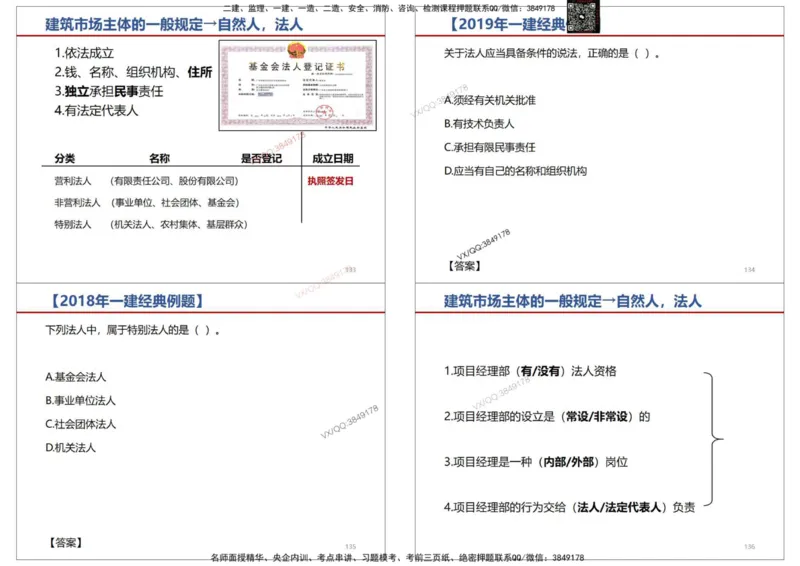Click the 特别法人 table row label
Image resolution: width=800 pixels, height=566 pixels.
(x=72, y=224)
